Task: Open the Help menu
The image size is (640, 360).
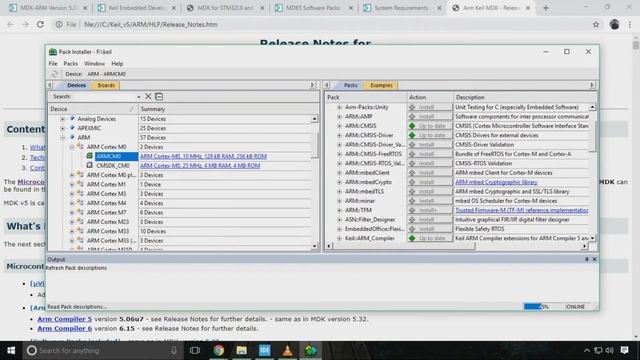Action: (x=117, y=64)
